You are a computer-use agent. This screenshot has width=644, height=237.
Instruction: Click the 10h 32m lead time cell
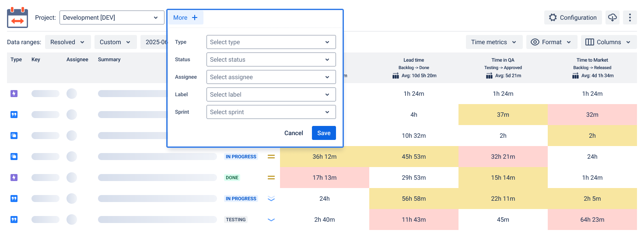click(x=414, y=136)
